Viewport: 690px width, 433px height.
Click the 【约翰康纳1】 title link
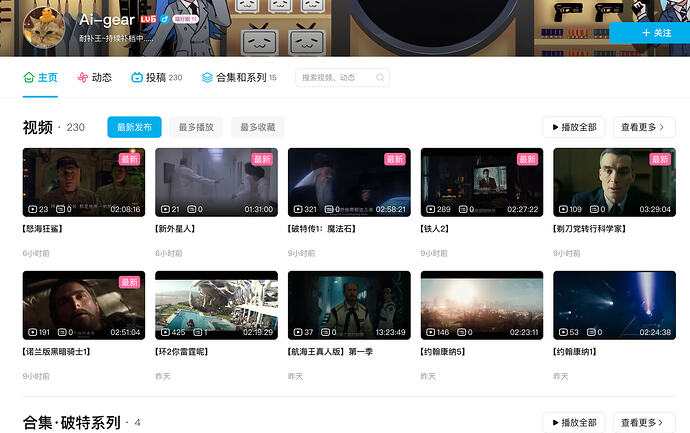point(576,352)
